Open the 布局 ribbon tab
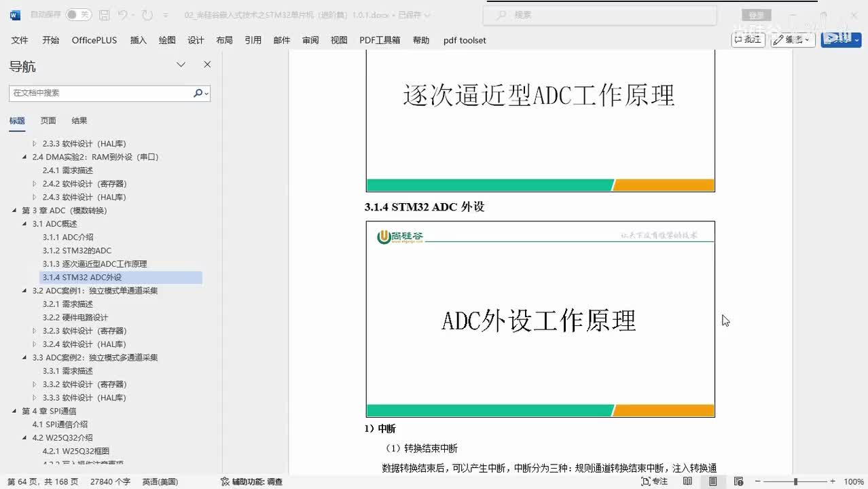 [224, 40]
